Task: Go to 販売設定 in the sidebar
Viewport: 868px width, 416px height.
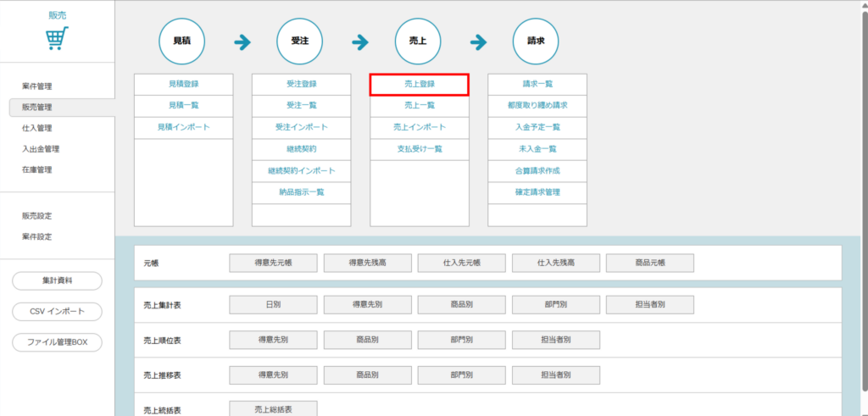Action: 37,216
